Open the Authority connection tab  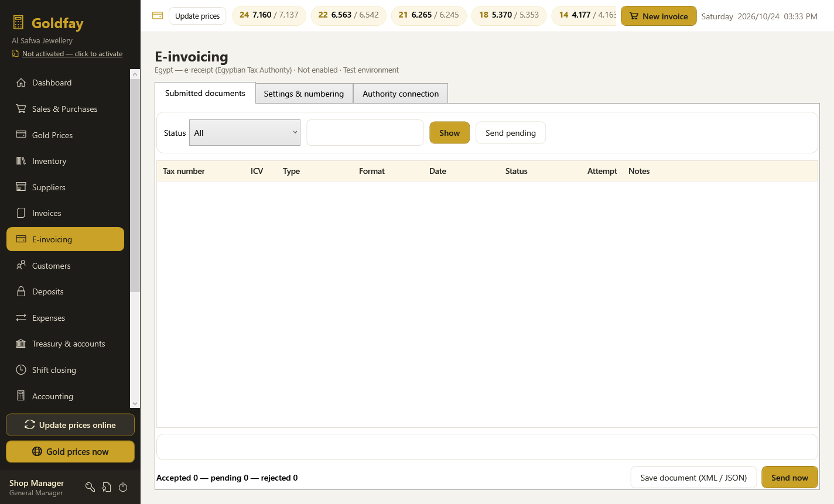[x=401, y=94]
